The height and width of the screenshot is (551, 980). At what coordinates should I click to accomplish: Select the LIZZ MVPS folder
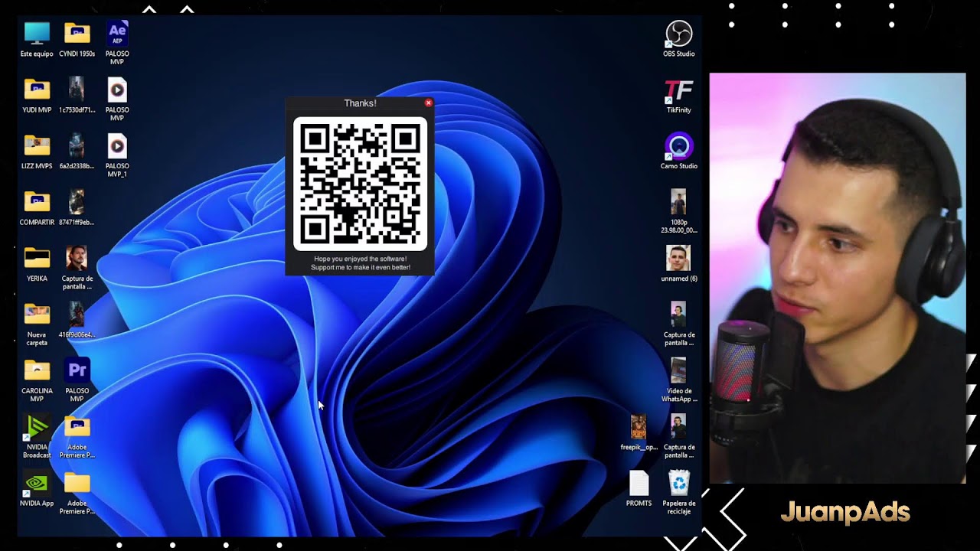tap(37, 152)
